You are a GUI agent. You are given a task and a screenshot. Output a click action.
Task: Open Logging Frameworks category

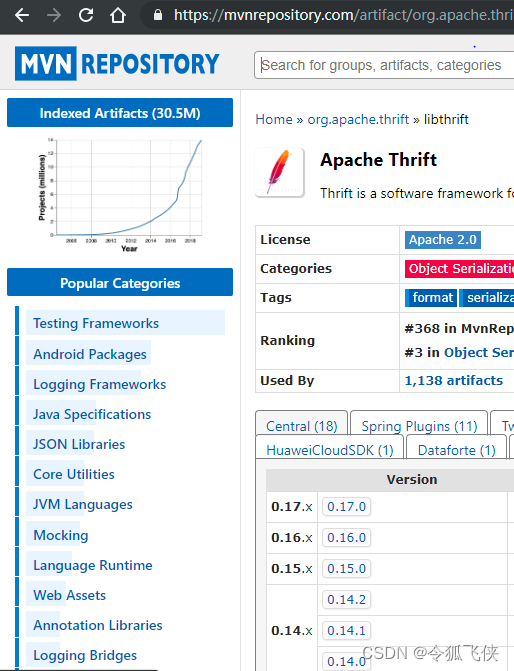[x=100, y=384]
